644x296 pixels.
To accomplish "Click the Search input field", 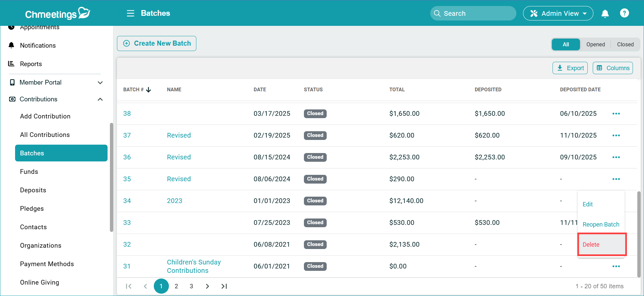I will 473,13.
